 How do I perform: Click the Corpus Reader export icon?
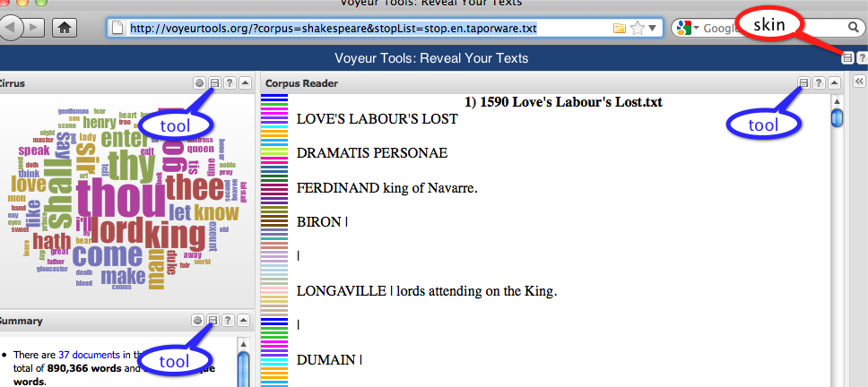tap(803, 83)
